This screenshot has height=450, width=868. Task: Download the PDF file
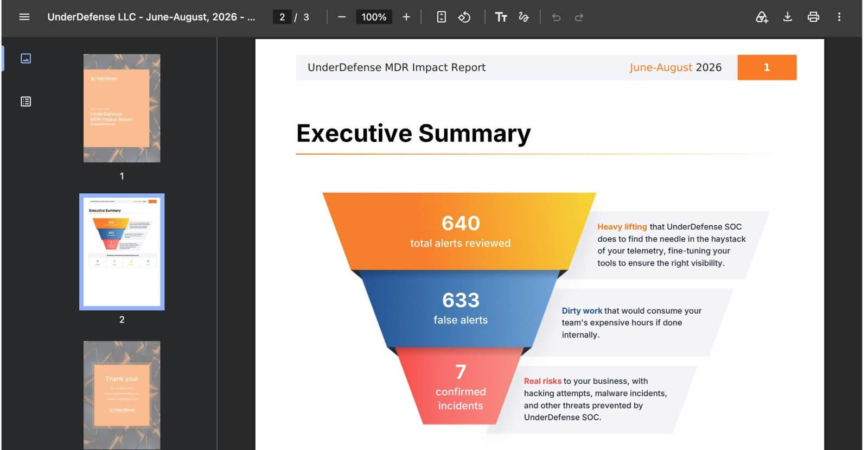(x=788, y=17)
